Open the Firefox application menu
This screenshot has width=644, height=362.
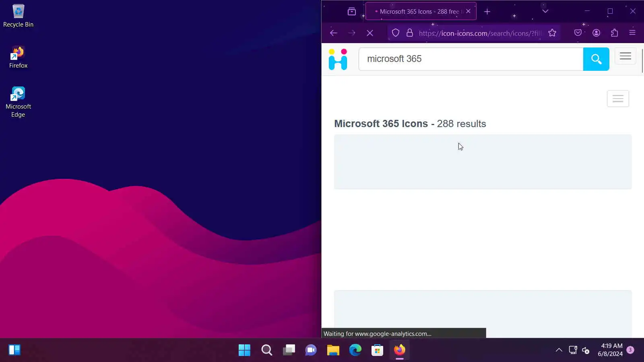pyautogui.click(x=632, y=33)
